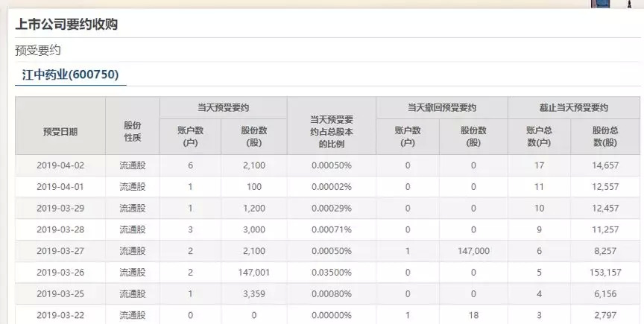
Task: Click the ratio value 0.00029%
Action: tap(332, 209)
